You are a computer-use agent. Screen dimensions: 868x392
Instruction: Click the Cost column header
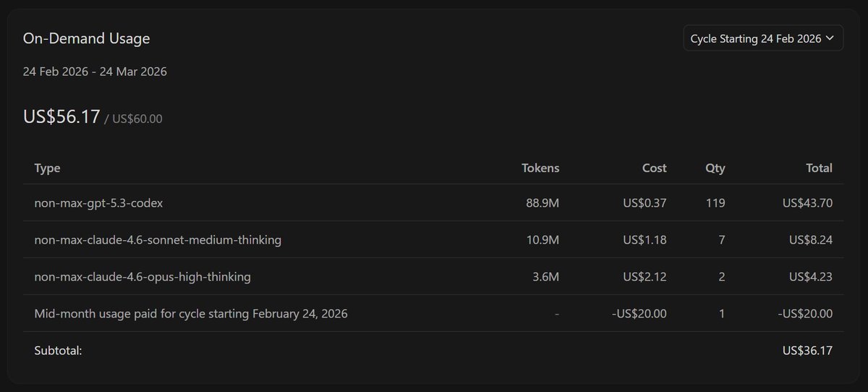[x=654, y=168]
